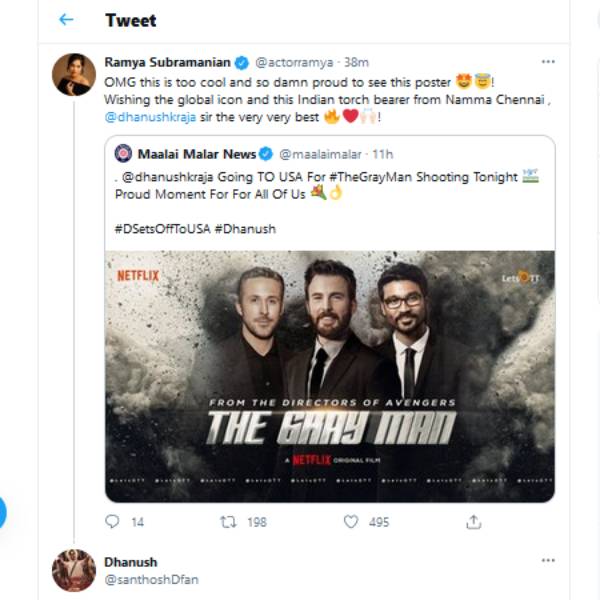This screenshot has width=600, height=600.
Task: Open the #DSetsOffToUSA hashtag in quoted tweet
Action: click(x=158, y=228)
